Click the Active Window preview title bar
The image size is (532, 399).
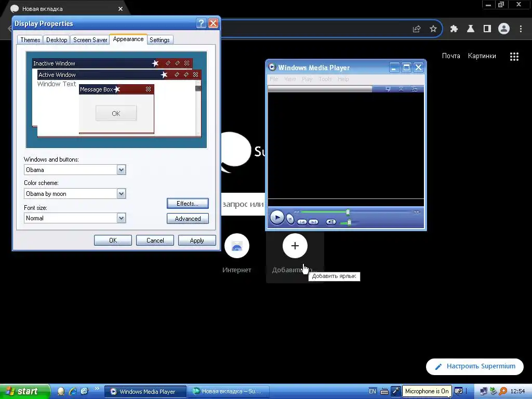coord(119,75)
